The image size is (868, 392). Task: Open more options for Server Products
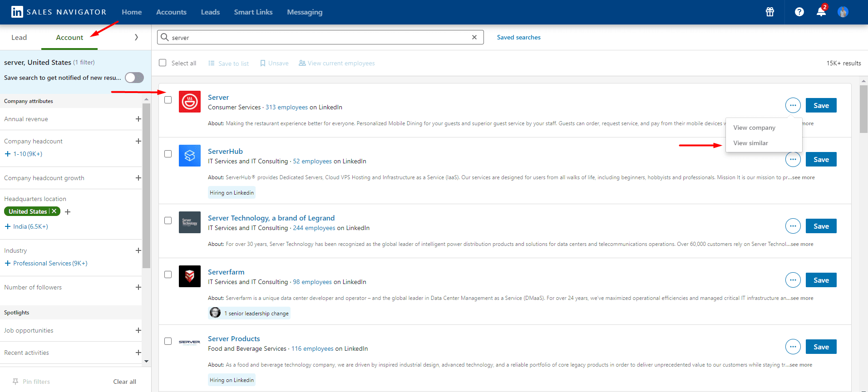pos(793,347)
